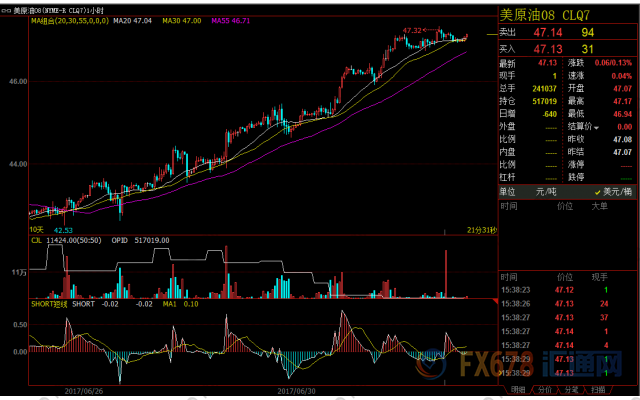Click the 2017/06/30 date on time axis
640x400 pixels.
point(296,392)
